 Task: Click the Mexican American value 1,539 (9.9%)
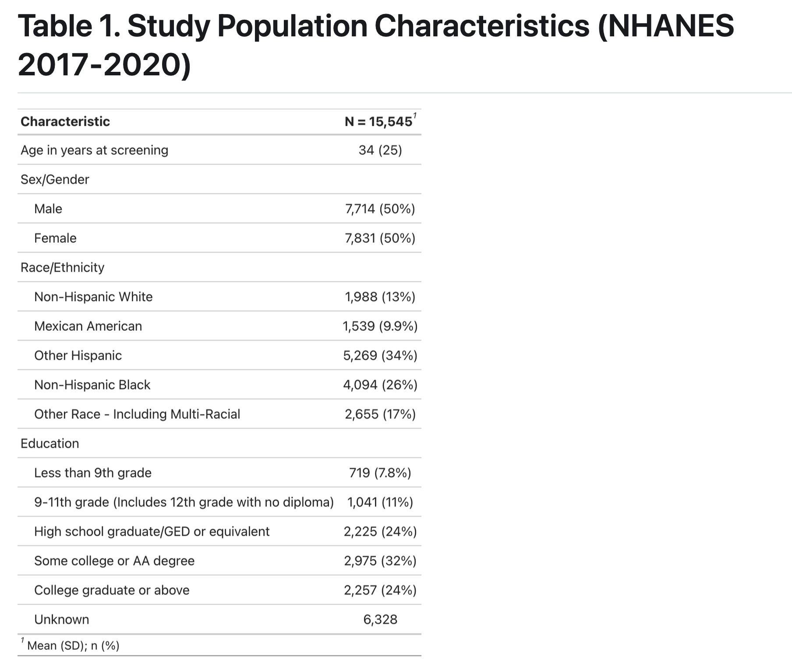(380, 326)
